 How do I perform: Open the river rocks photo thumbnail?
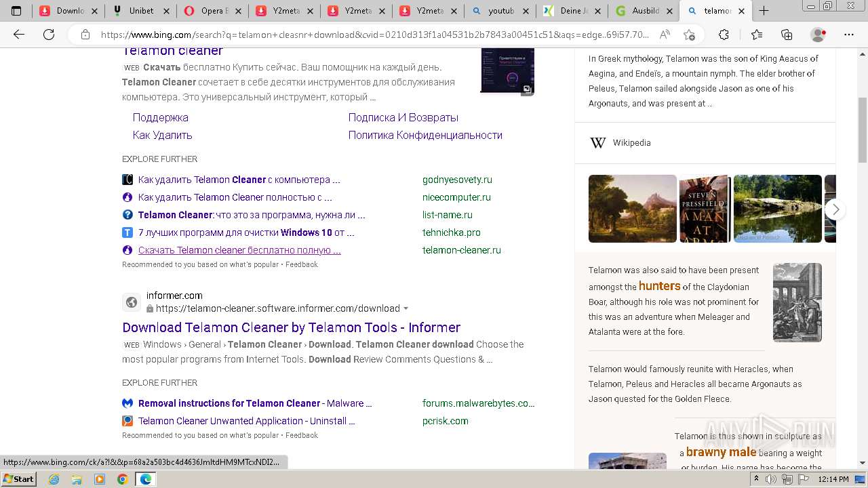click(x=778, y=209)
